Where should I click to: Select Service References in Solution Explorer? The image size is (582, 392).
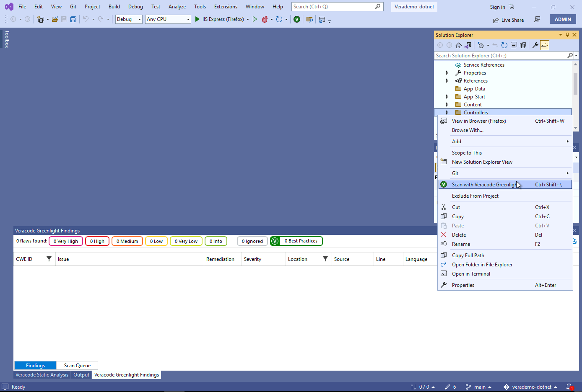[484, 65]
